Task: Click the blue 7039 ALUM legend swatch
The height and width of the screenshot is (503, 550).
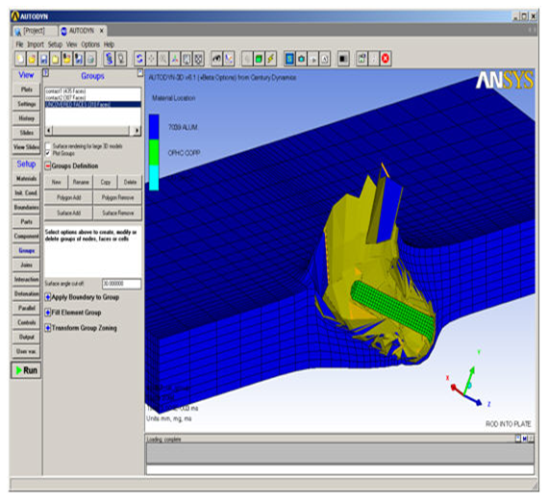Action: [154, 127]
